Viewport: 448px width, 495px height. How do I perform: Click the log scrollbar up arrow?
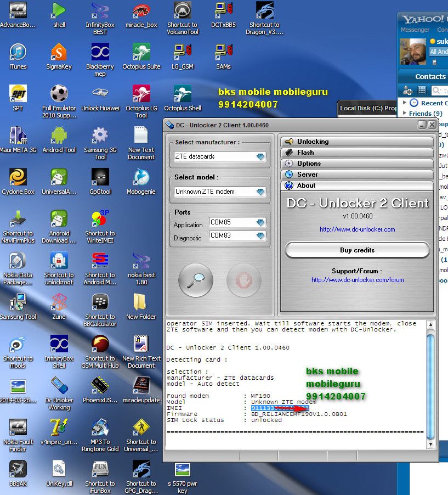click(x=430, y=324)
